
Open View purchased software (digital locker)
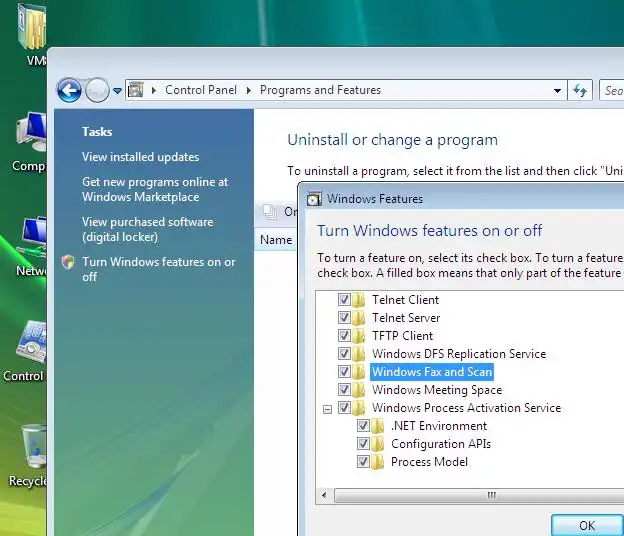(x=148, y=229)
